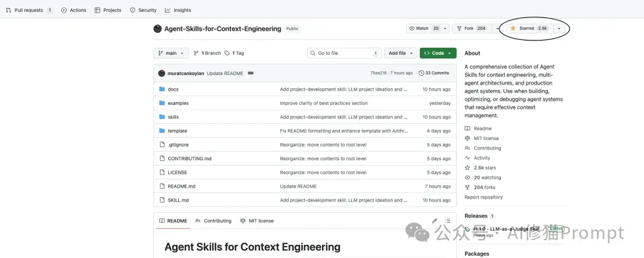
Task: Open the 'Fix README formatting' commit on the template row
Action: [344, 131]
